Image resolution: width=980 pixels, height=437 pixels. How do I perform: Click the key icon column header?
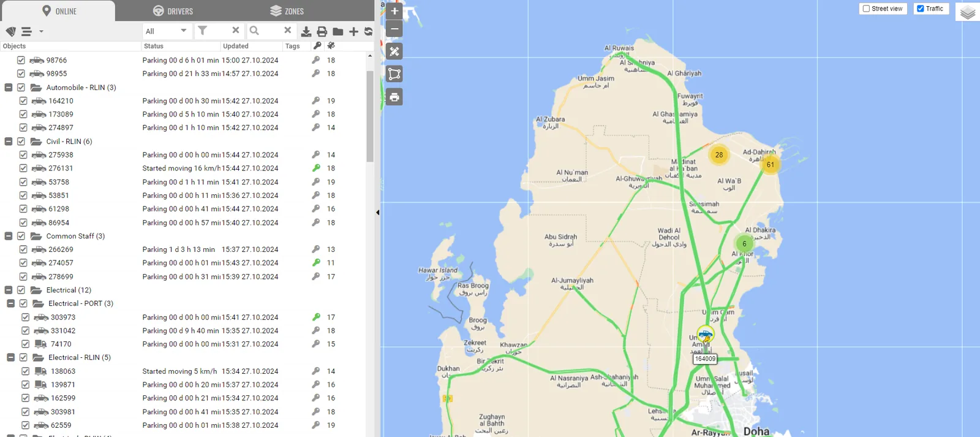tap(317, 46)
